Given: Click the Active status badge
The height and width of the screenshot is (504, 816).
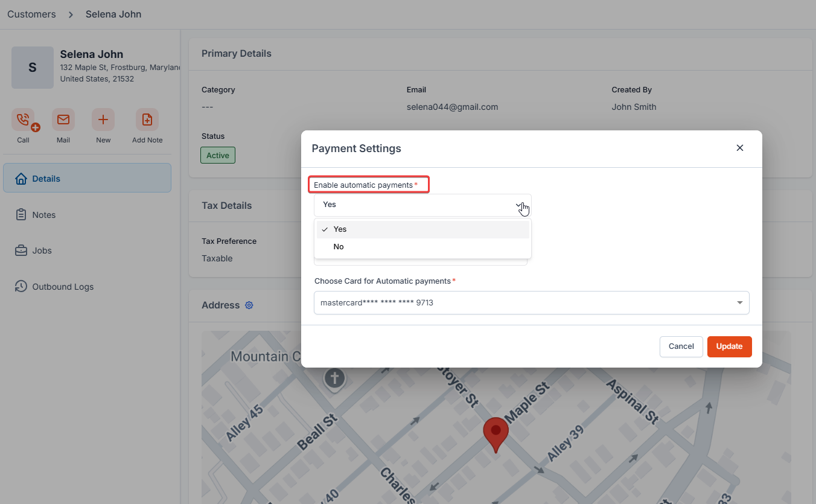Looking at the screenshot, I should (x=218, y=155).
